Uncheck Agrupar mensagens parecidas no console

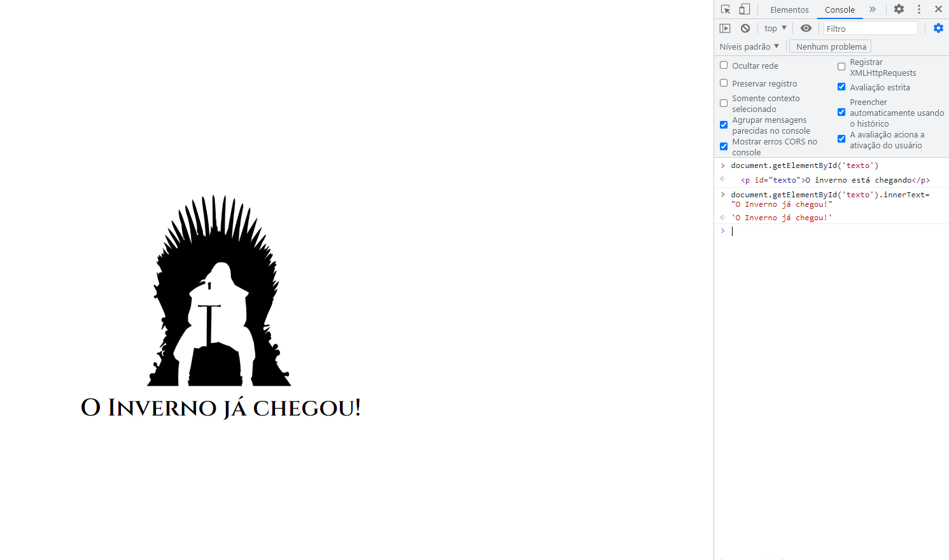[724, 125]
